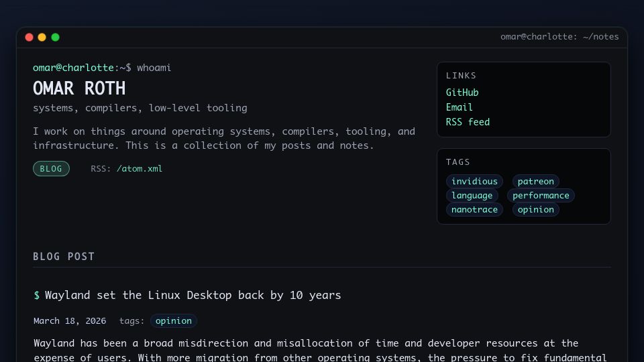Screen dimensions: 644x362
Task: Click the opinion tag under the Wayland post
Action: (173, 320)
